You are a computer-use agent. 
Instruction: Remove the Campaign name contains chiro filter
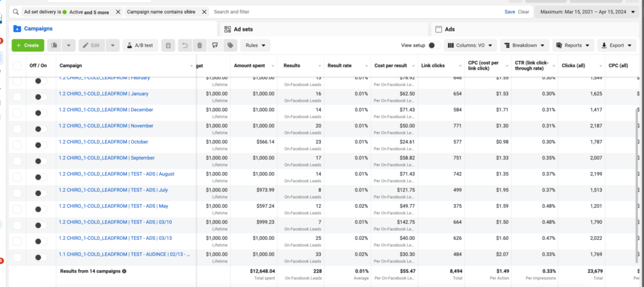pyautogui.click(x=204, y=13)
